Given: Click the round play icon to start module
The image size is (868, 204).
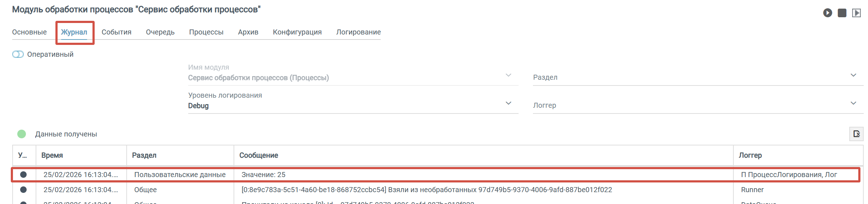Looking at the screenshot, I should [827, 13].
